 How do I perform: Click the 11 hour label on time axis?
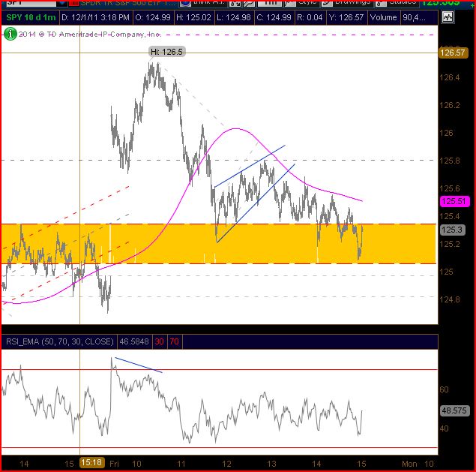pyautogui.click(x=181, y=464)
